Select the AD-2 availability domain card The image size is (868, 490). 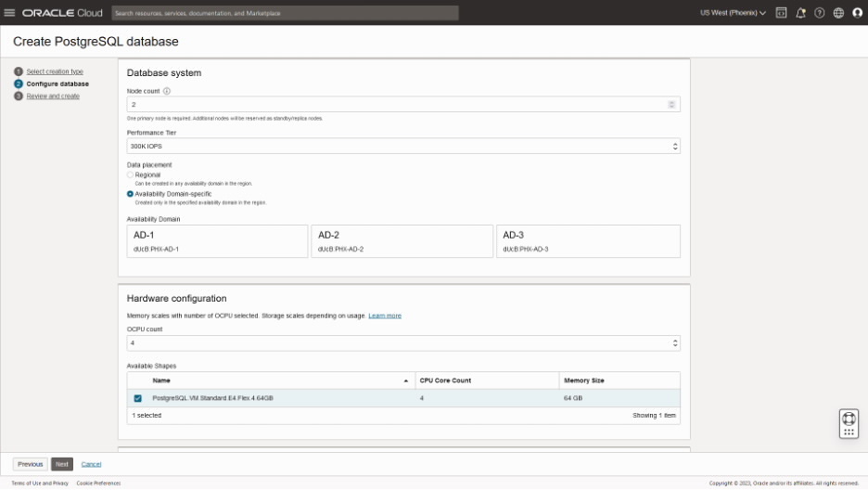click(402, 241)
